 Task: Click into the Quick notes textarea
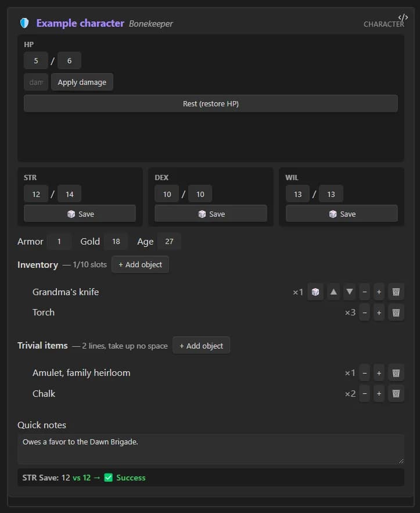211,449
